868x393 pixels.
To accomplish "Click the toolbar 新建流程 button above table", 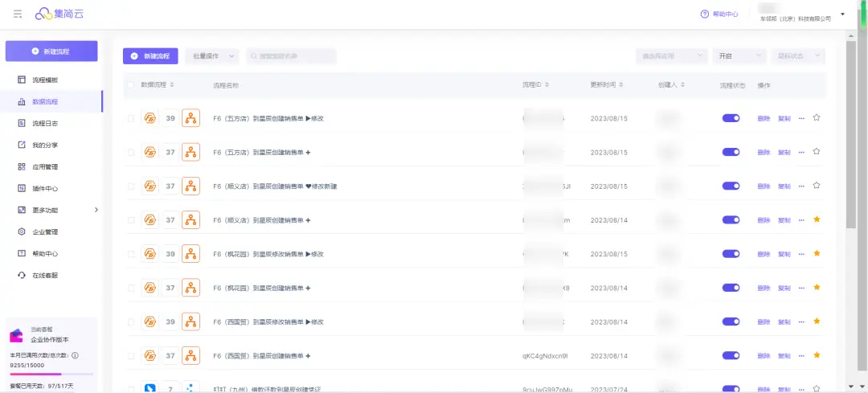I will point(150,56).
